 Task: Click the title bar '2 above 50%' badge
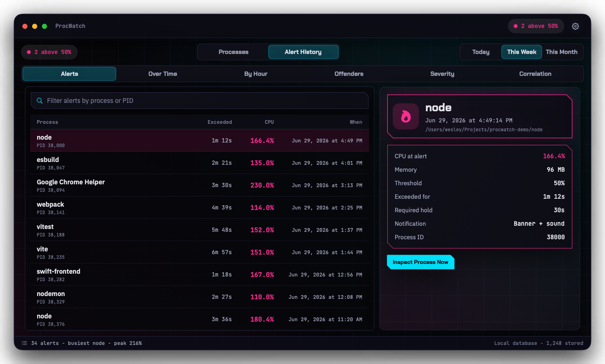coord(536,26)
